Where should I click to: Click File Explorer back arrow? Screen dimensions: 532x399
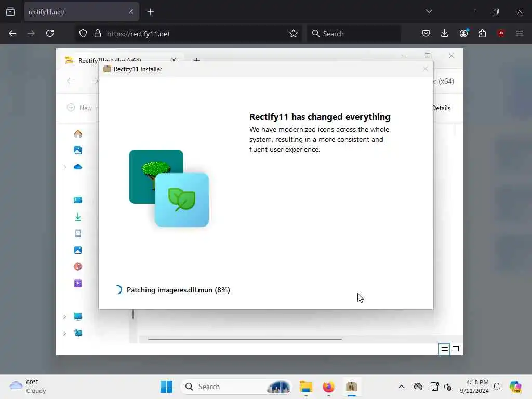tap(70, 81)
